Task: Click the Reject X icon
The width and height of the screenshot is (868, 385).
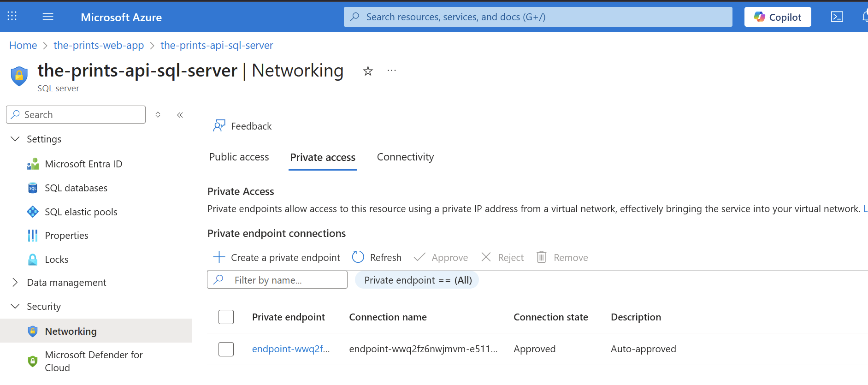Action: click(486, 257)
